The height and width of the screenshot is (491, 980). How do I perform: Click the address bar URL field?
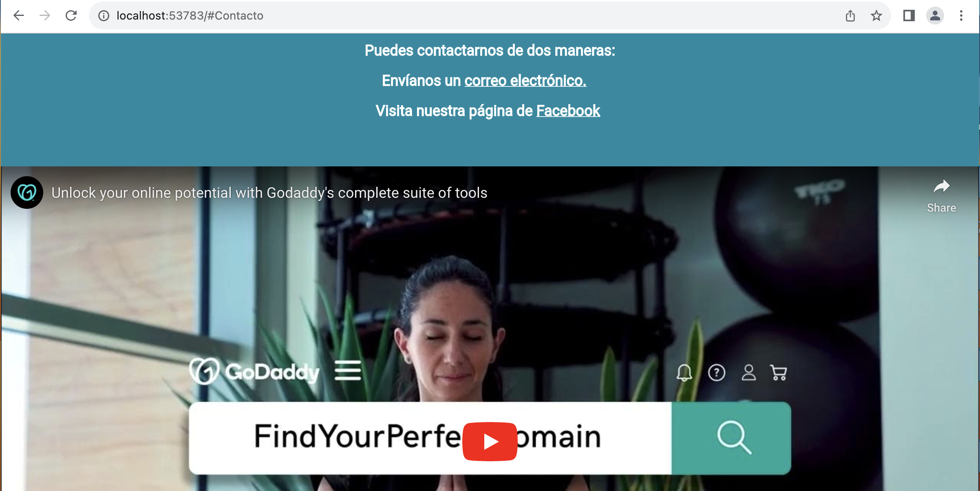(x=469, y=15)
